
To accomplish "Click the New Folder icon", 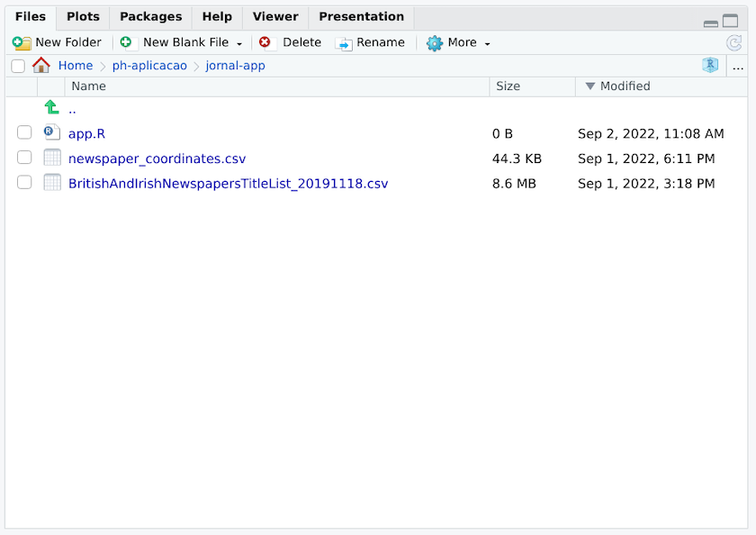I will [x=22, y=42].
